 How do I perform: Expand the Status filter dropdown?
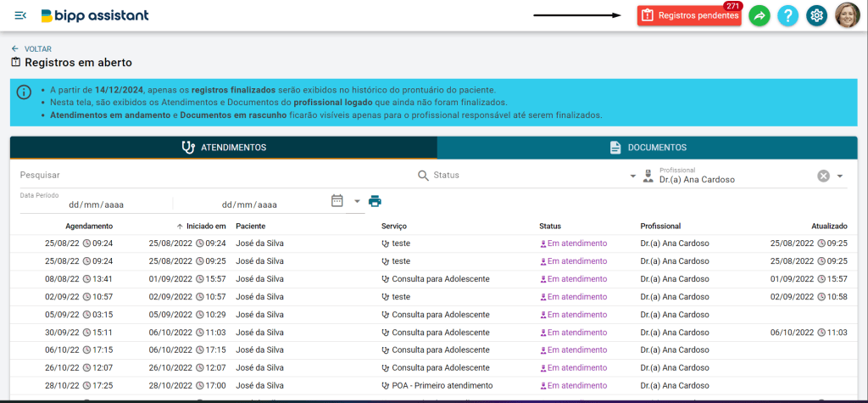tap(632, 176)
